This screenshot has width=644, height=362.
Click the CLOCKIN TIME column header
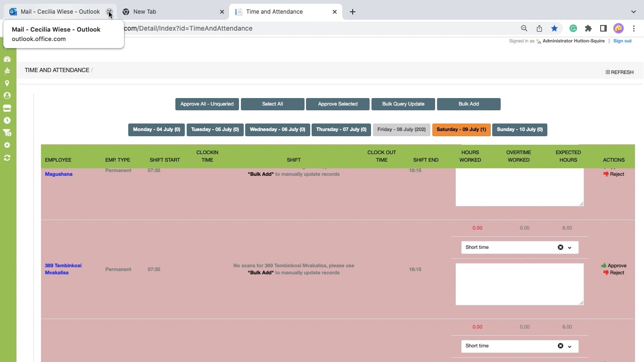(x=207, y=156)
